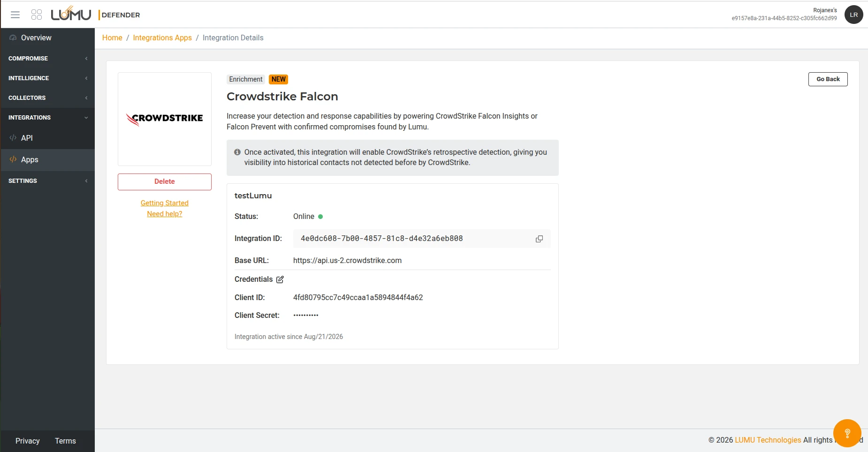Click the Go Back button
This screenshot has height=452, width=868.
pyautogui.click(x=828, y=79)
